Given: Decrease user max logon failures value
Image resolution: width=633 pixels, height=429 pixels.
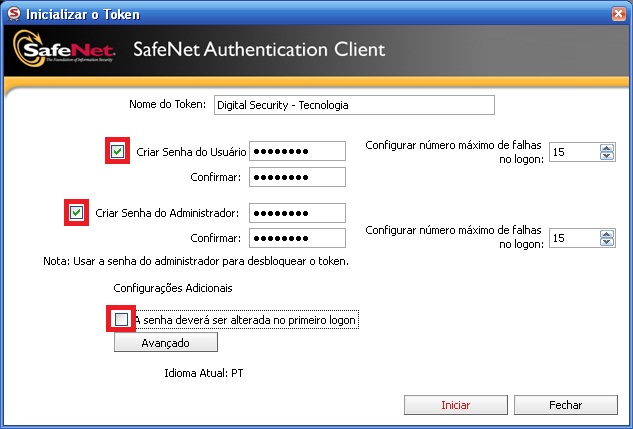Looking at the screenshot, I should pyautogui.click(x=607, y=156).
